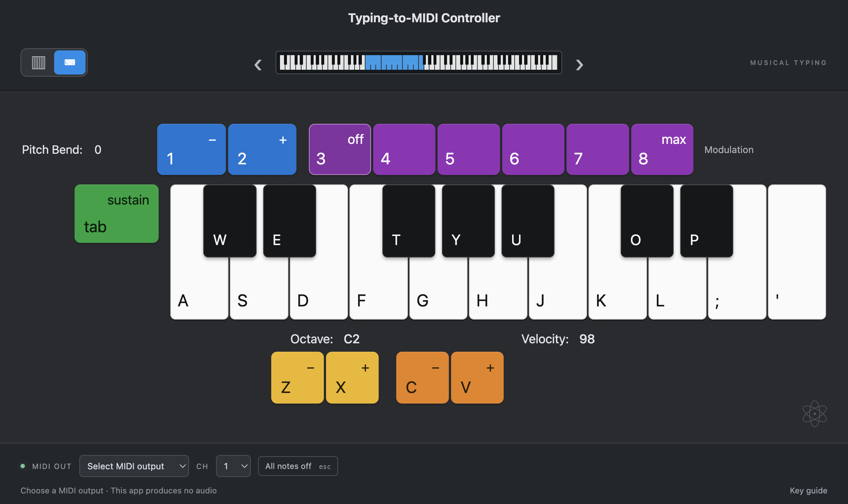Select the musical typing keyboard view icon
848x504 pixels.
(x=70, y=62)
